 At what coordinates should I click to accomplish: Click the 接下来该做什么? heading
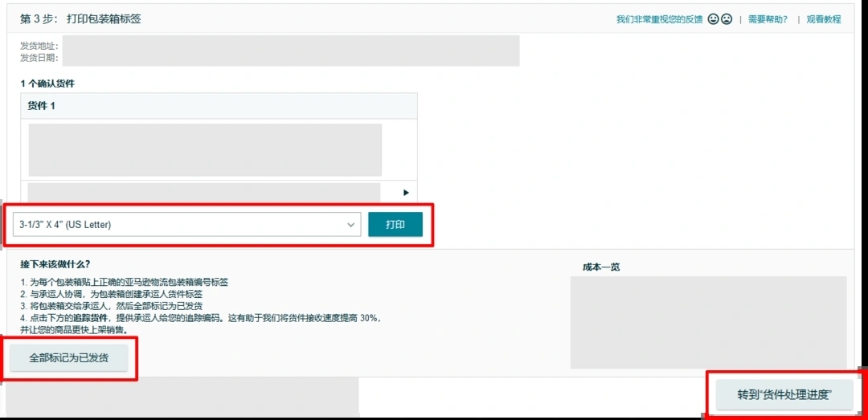click(55, 264)
